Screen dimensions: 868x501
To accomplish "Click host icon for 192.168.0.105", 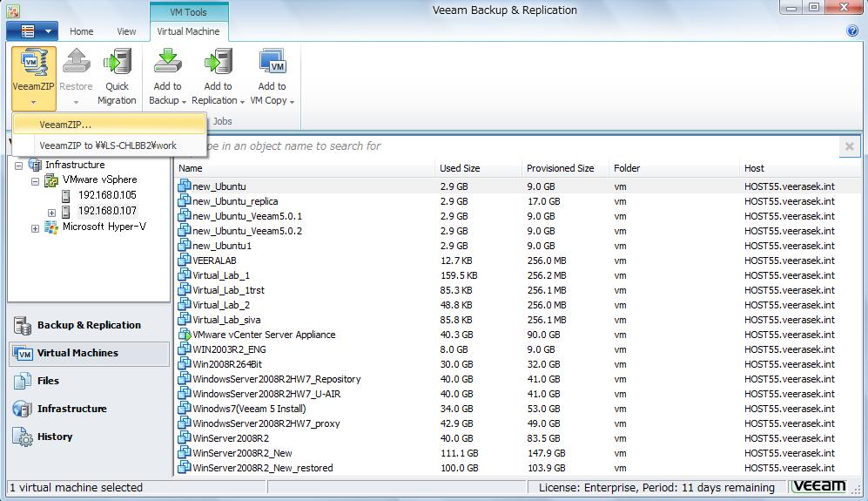I will [x=66, y=196].
